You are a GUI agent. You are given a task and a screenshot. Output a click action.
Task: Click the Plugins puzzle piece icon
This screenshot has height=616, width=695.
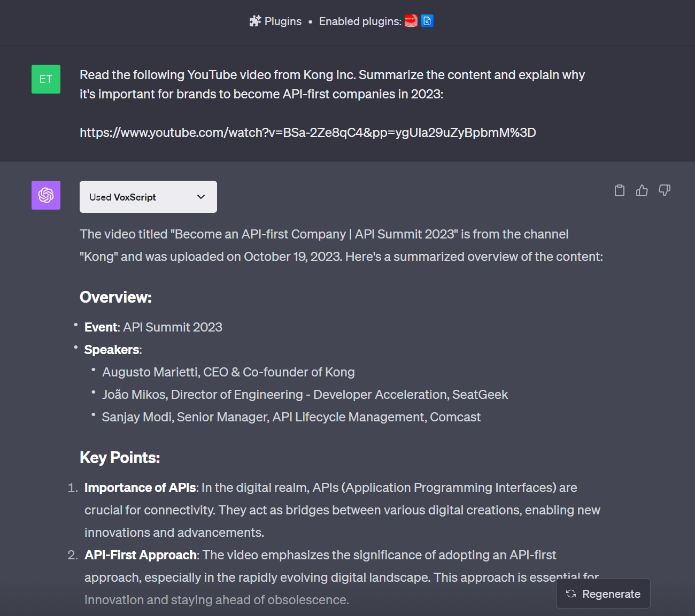[x=255, y=21]
